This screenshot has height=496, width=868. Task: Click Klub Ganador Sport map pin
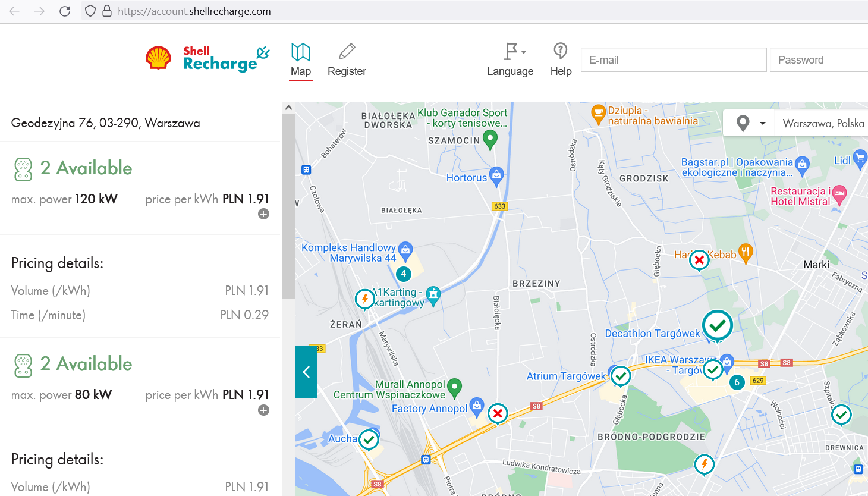click(x=490, y=140)
